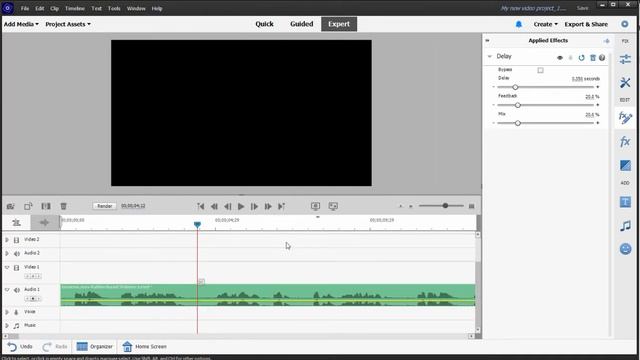Image resolution: width=640 pixels, height=360 pixels.
Task: Click the Save button
Action: click(x=582, y=8)
